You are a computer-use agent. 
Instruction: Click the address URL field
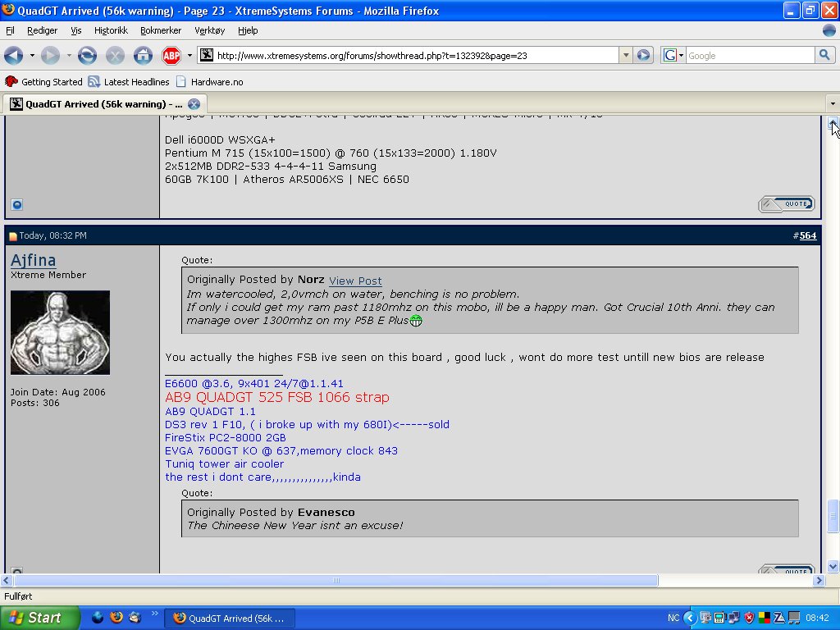(x=416, y=55)
